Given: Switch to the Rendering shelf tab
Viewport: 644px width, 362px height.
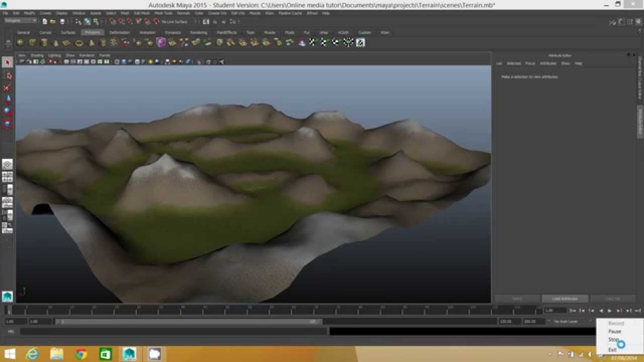Looking at the screenshot, I should click(x=198, y=32).
